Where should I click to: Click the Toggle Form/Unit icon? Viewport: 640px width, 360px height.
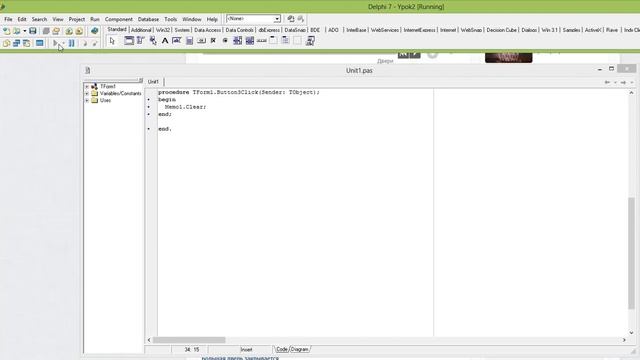[27, 43]
